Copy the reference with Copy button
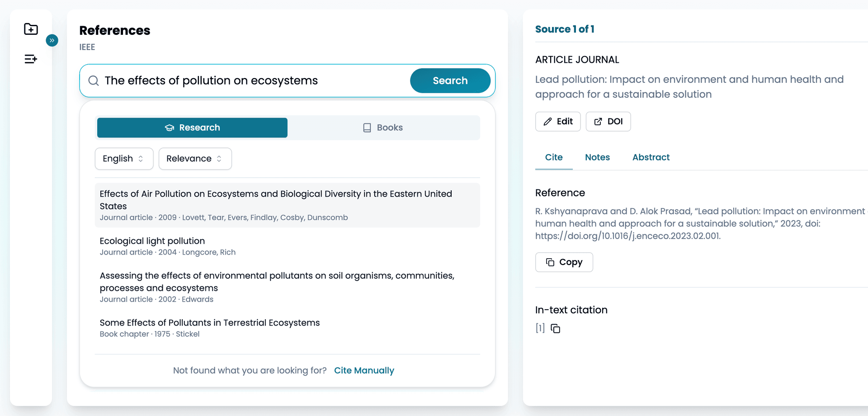The image size is (868, 416). tap(564, 262)
